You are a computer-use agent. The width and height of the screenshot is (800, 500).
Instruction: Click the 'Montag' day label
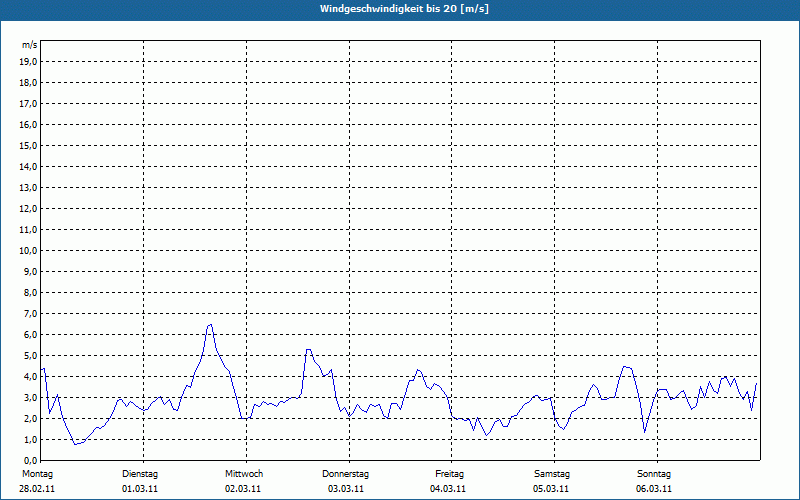pyautogui.click(x=37, y=474)
